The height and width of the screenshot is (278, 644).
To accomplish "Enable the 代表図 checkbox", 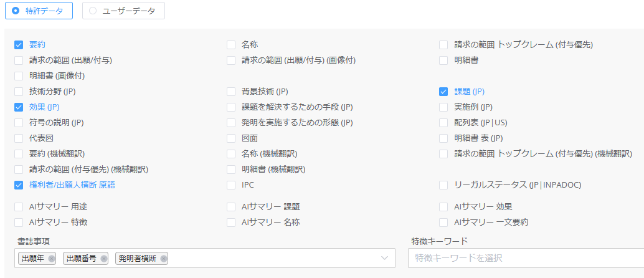I will [x=19, y=138].
